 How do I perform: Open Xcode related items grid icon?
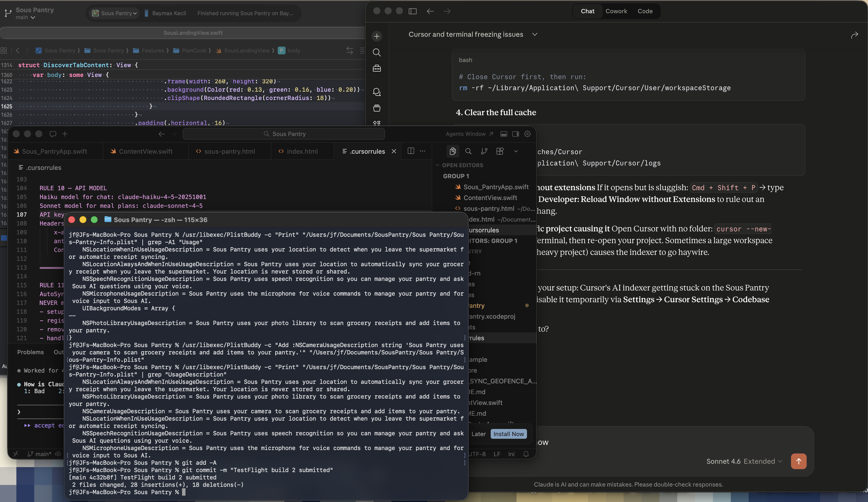[4, 50]
